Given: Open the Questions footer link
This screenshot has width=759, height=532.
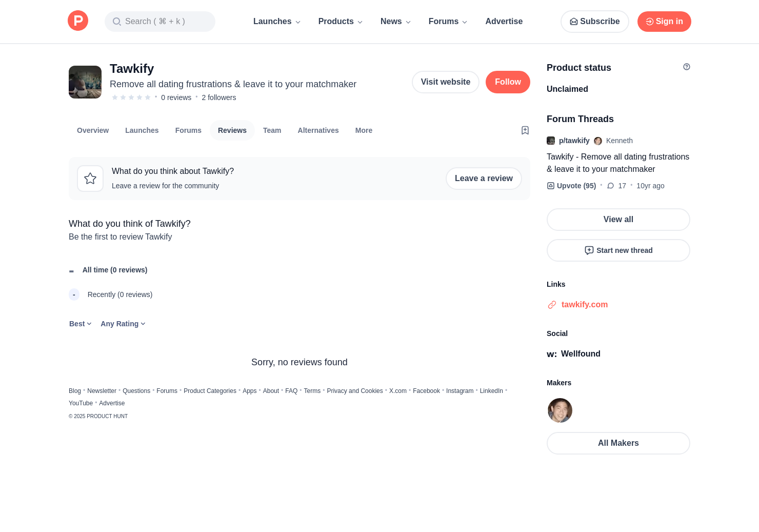Looking at the screenshot, I should click(136, 391).
